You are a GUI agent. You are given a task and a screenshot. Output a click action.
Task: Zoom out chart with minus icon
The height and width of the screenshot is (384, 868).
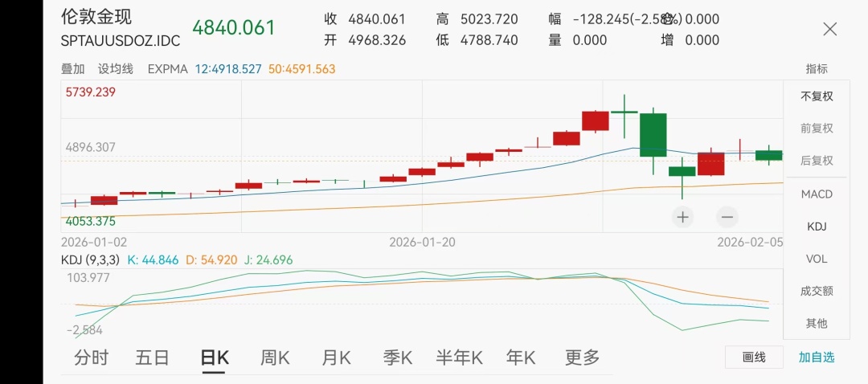[727, 217]
